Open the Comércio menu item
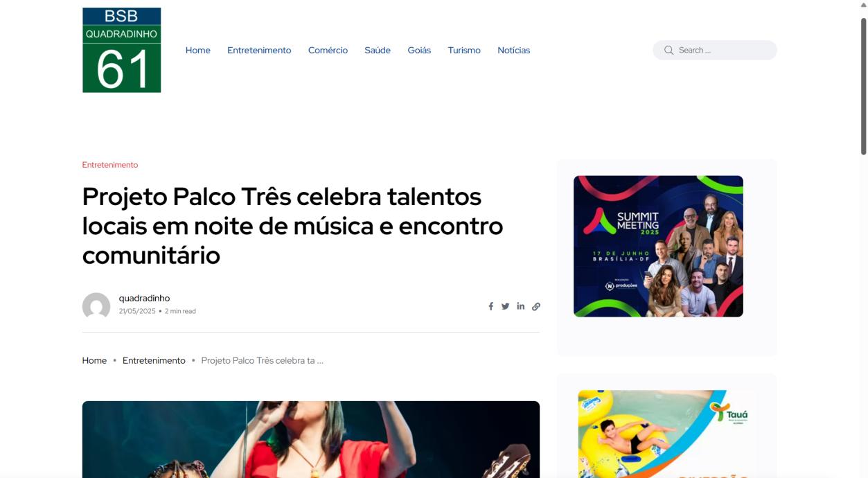This screenshot has width=868, height=478. click(328, 50)
